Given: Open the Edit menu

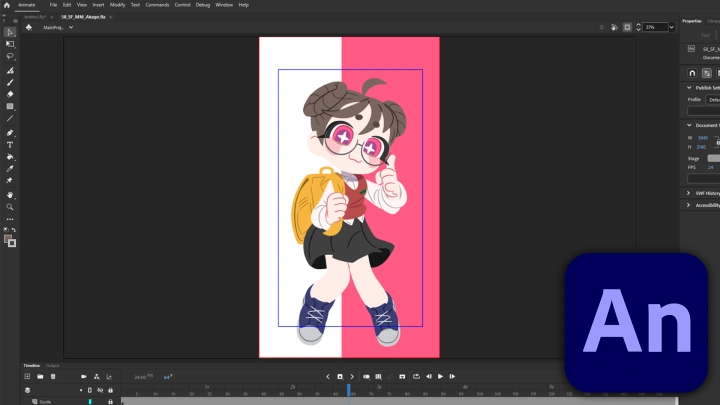Looking at the screenshot, I should pyautogui.click(x=67, y=5).
